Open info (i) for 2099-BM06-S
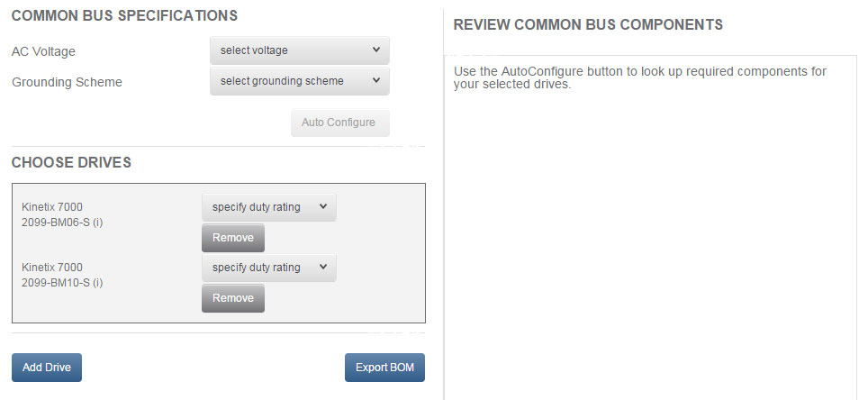Image resolution: width=868 pixels, height=400 pixels. 97,223
